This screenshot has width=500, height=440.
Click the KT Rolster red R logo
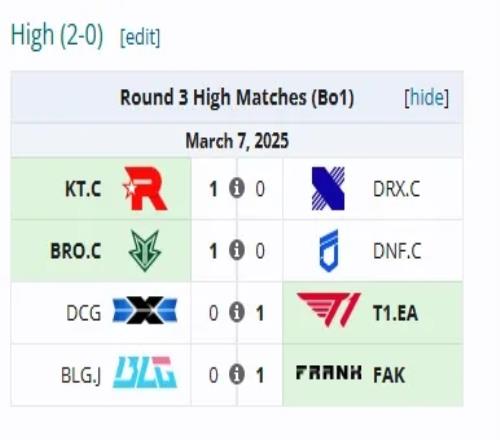point(145,189)
